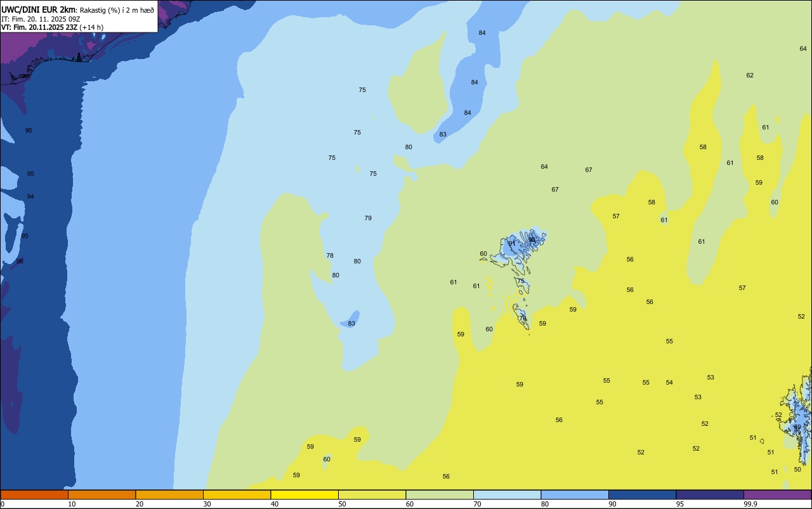Click the humidity value '96' on map
This screenshot has height=509, width=812.
point(20,261)
